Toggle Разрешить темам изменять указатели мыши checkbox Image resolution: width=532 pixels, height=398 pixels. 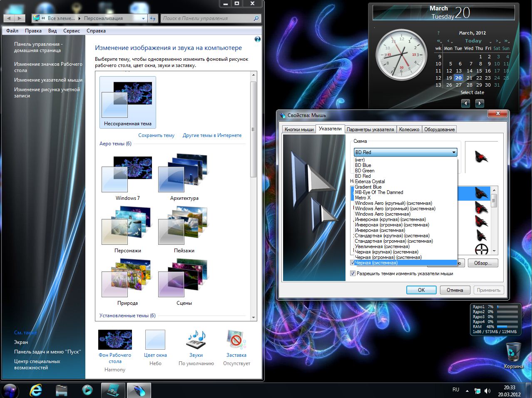coord(353,274)
